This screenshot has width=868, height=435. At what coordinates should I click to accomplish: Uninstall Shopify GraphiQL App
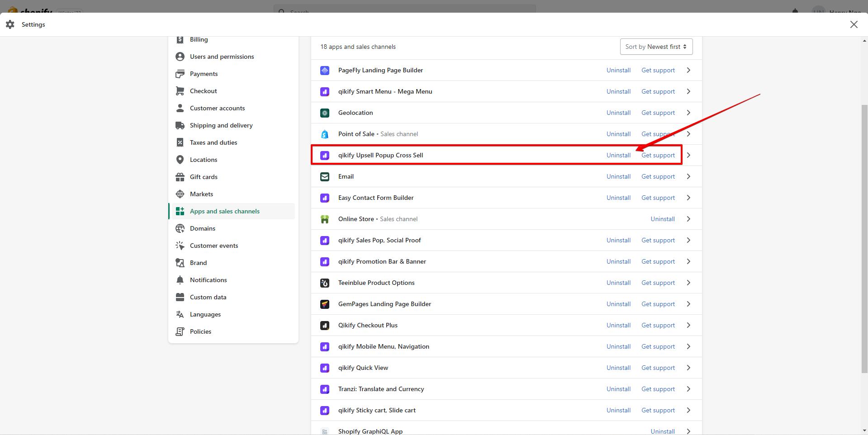(x=663, y=431)
